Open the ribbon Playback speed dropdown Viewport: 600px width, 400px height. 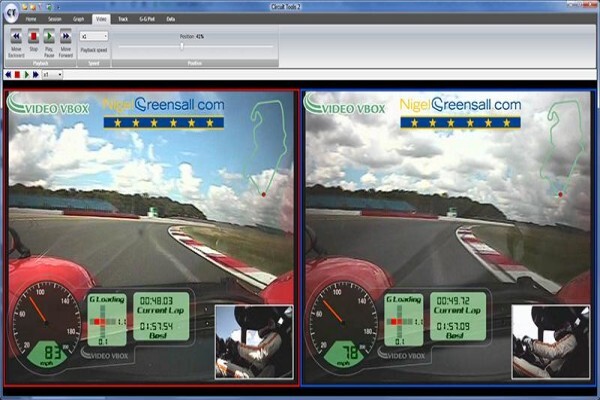(x=94, y=36)
